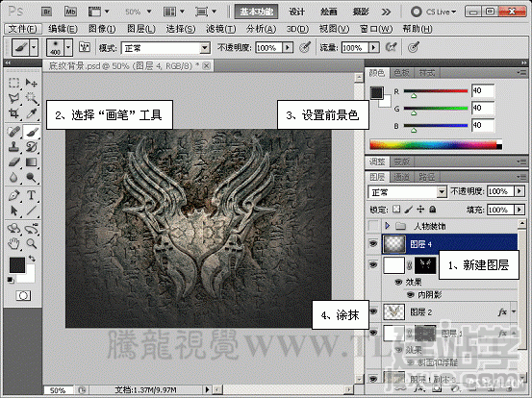Select the Brush tool in toolbox
Image resolution: width=532 pixels, height=398 pixels.
(31, 132)
